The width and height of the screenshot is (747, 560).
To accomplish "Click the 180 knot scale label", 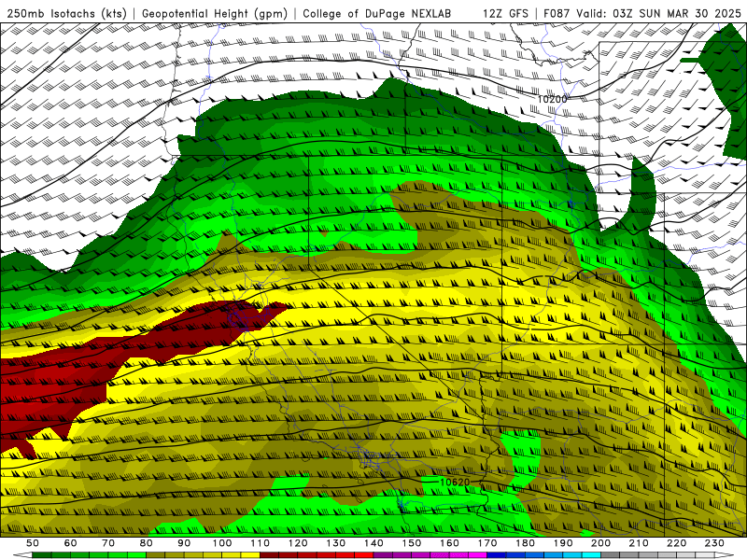I will click(525, 543).
